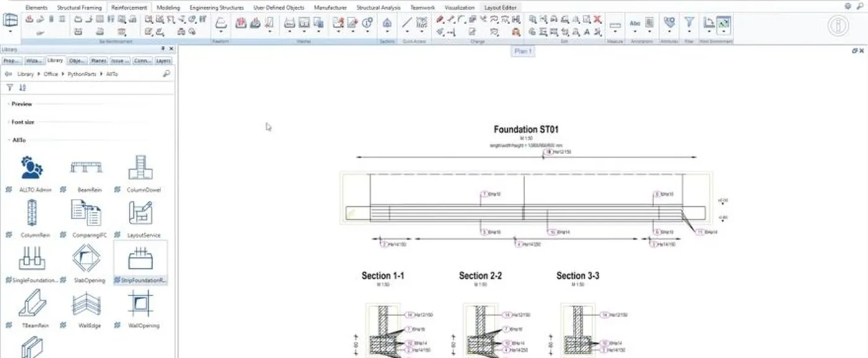Viewport: 868px width, 358px height.
Task: Select the BeamRein PythonPart
Action: click(86, 172)
